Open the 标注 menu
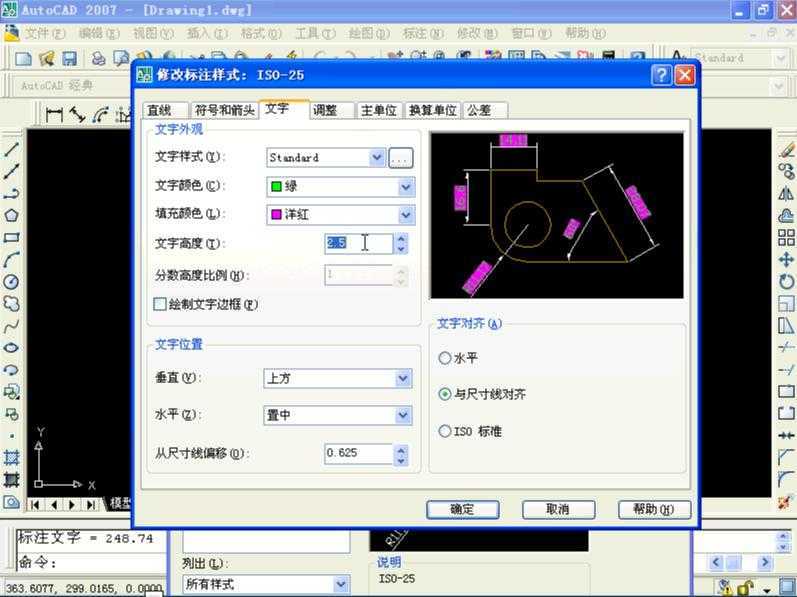 coord(423,34)
